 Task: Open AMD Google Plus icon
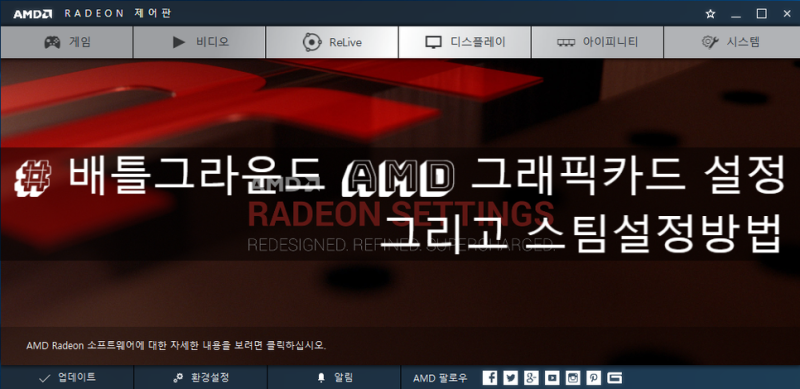pyautogui.click(x=531, y=378)
